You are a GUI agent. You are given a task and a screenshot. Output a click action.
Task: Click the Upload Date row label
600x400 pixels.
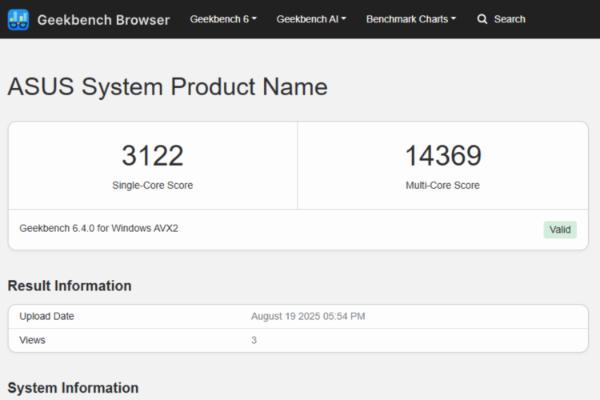click(x=47, y=316)
